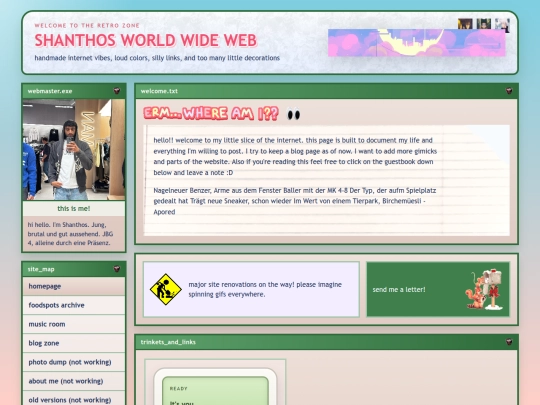Viewport: 540px width, 405px height.
Task: Click the send me a letter button
Action: (x=438, y=289)
